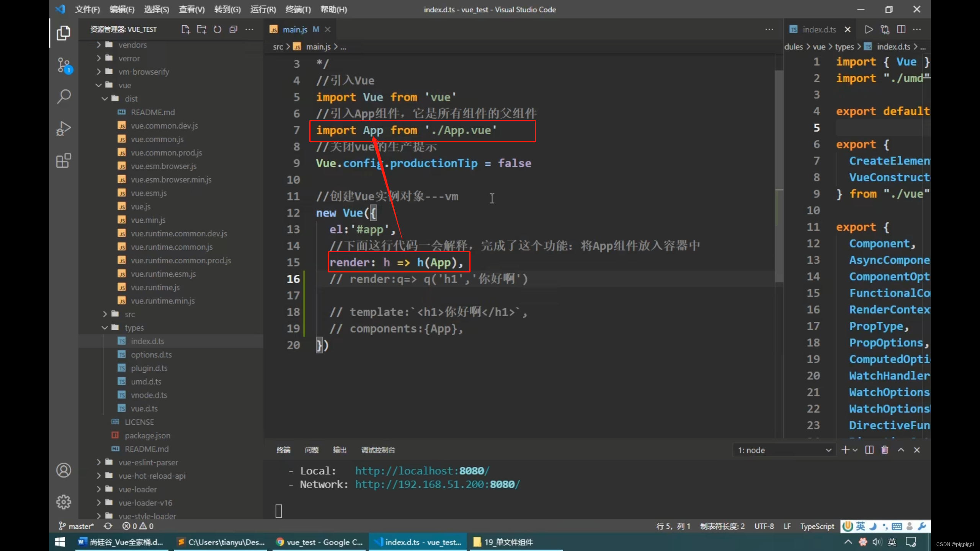The width and height of the screenshot is (980, 551).
Task: Open the 192.168.51.200:8080 network link
Action: coord(438,484)
